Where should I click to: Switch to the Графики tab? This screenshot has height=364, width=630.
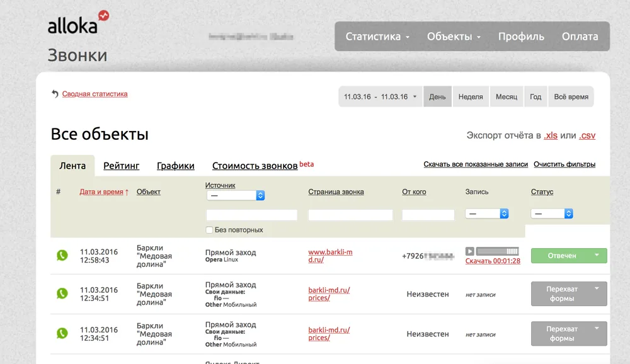point(176,166)
